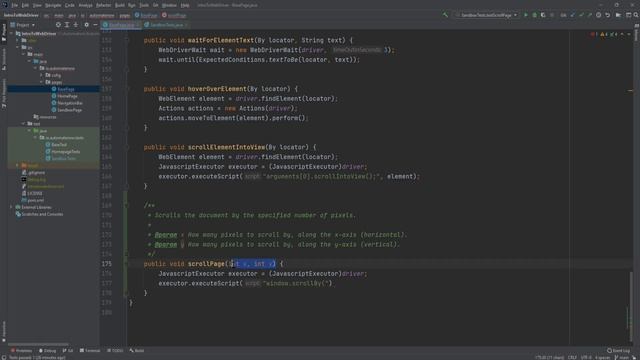
Task: Open the Event Log button
Action: (x=618, y=351)
